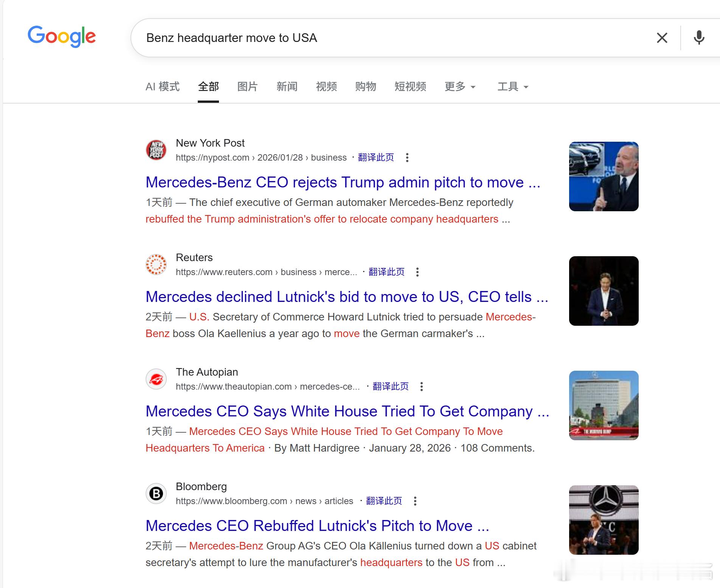The image size is (720, 588).
Task: Click snippet text 'secretary's attempt to lure the manufacturer's'
Action: click(251, 563)
